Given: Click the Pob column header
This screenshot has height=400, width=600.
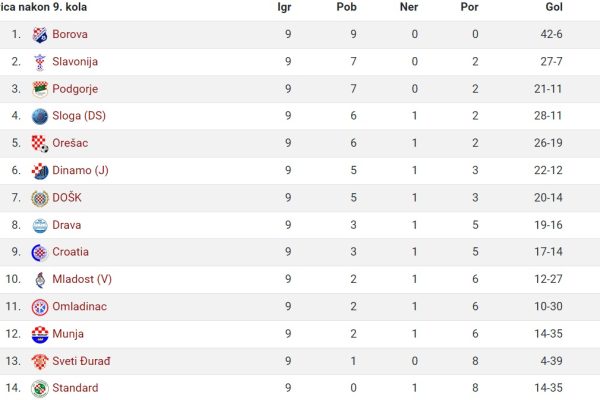Looking at the screenshot, I should click(347, 7).
